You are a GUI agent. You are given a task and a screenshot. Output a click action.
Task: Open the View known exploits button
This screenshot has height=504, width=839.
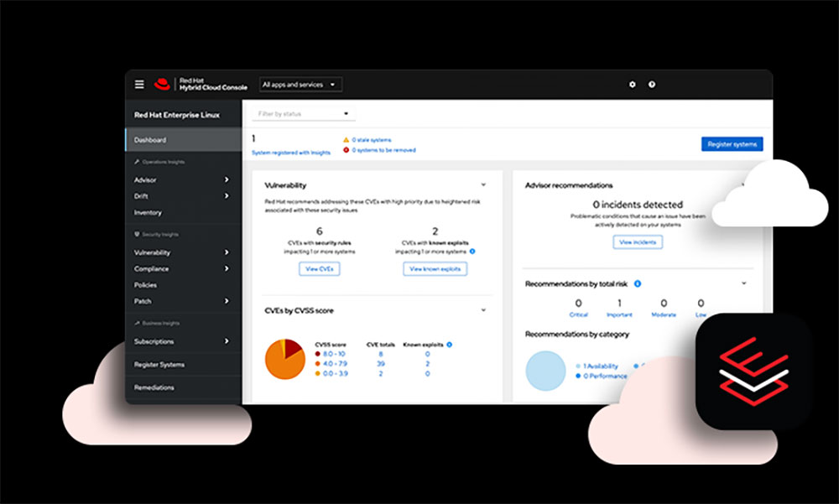[x=435, y=269]
